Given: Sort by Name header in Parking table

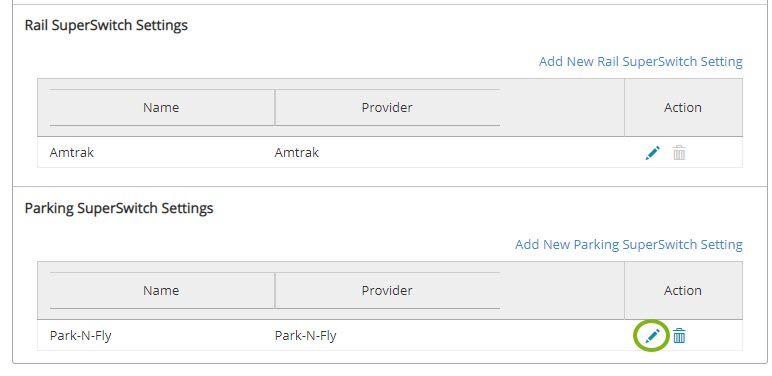Looking at the screenshot, I should click(161, 290).
